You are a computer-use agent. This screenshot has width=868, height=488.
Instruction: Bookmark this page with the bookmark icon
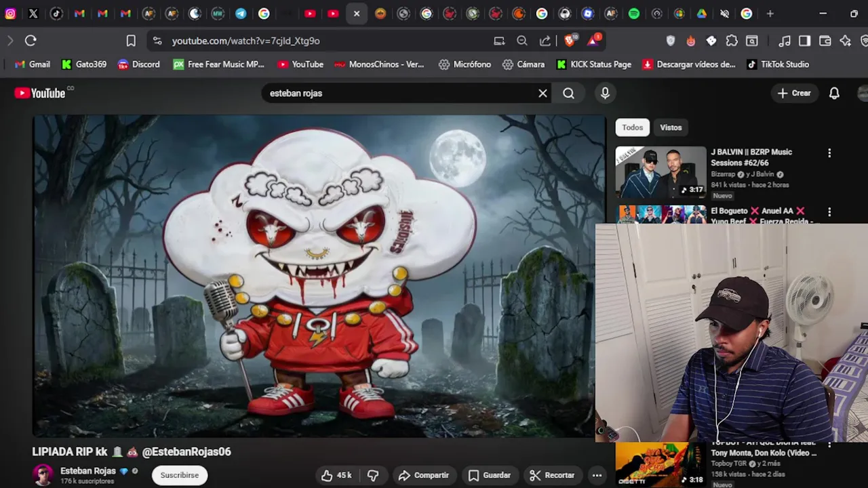(131, 41)
